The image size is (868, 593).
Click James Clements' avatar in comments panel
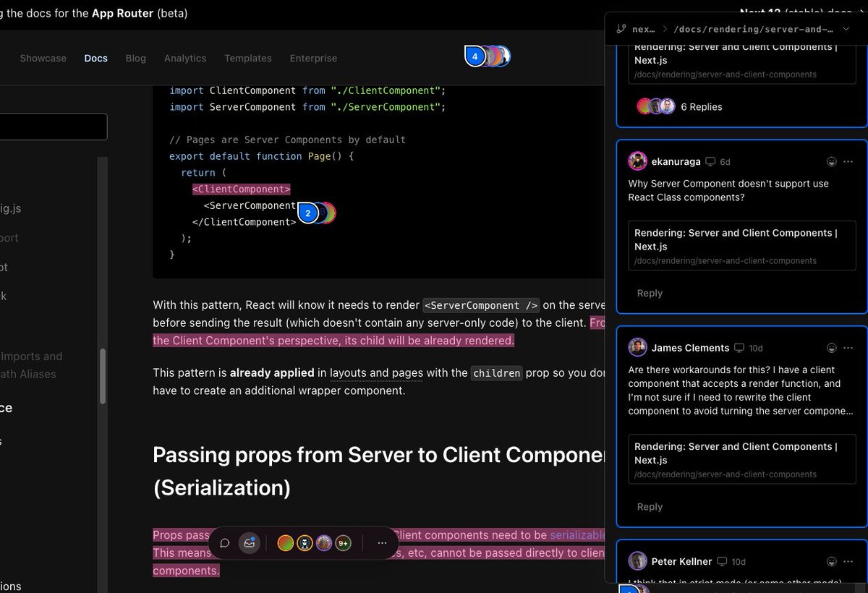(637, 348)
